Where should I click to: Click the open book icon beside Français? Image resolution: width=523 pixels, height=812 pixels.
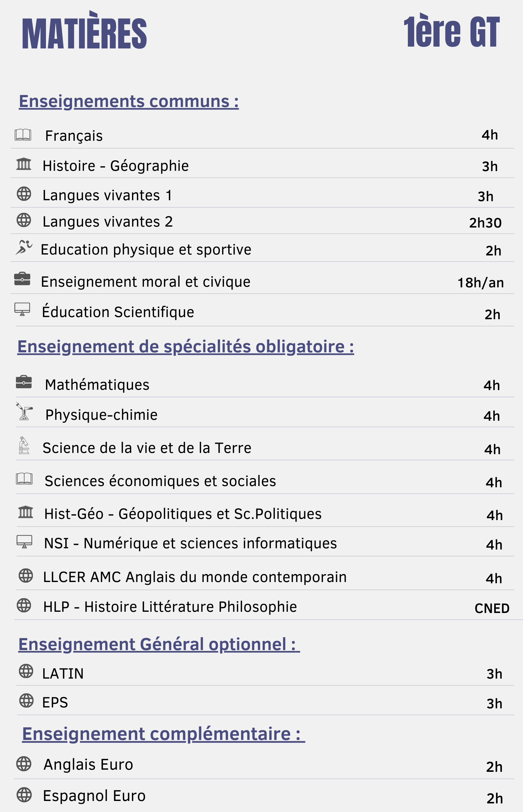pos(23,135)
